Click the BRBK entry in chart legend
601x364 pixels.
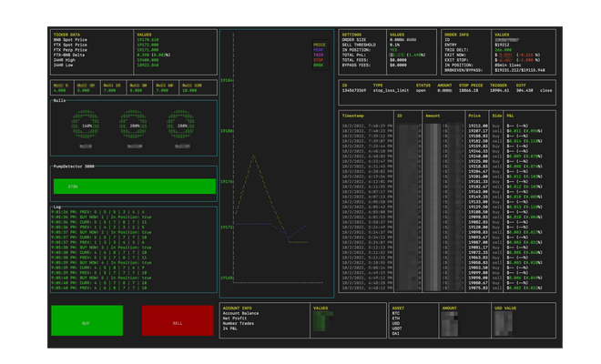[319, 65]
